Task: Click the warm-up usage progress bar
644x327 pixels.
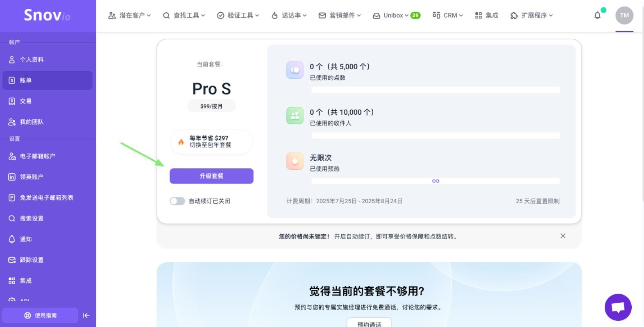Action: (x=435, y=181)
